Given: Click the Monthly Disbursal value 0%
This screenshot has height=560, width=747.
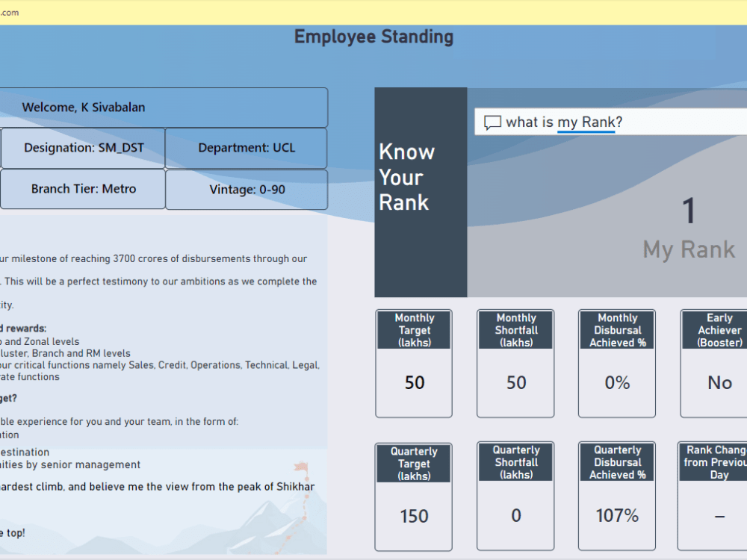Looking at the screenshot, I should pyautogui.click(x=618, y=382).
